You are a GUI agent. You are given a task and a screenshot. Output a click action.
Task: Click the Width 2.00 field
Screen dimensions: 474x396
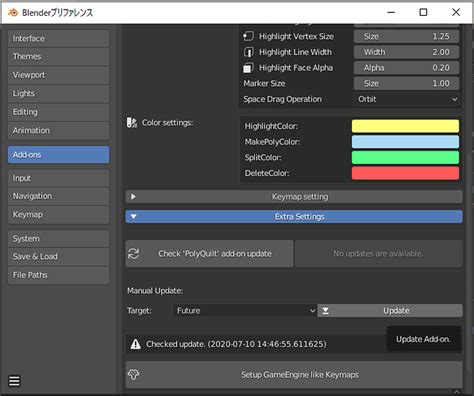[x=406, y=52]
